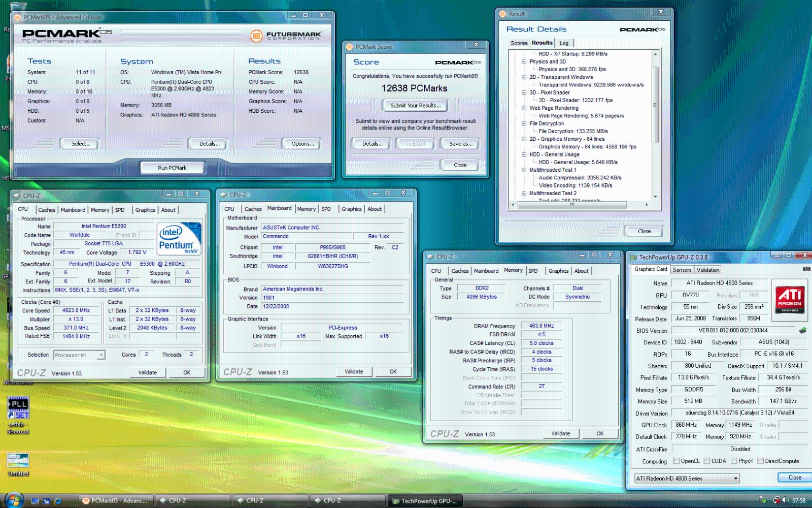812x508 pixels.
Task: Enable the PhysX checkbox
Action: pyautogui.click(x=734, y=461)
